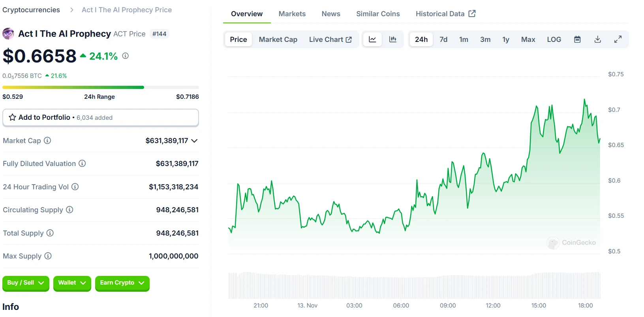Open the Historical Data tab
The height and width of the screenshot is (317, 644).
[x=445, y=14]
